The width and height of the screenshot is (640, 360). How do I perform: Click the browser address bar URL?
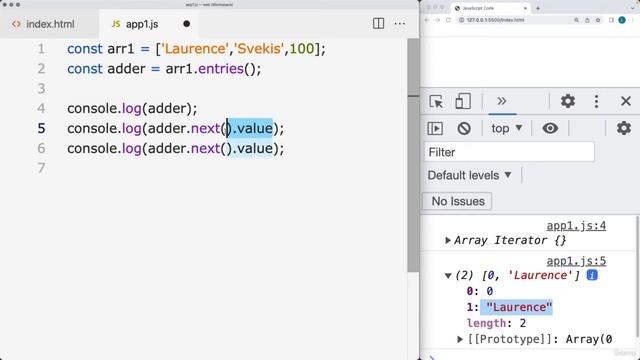click(x=495, y=20)
